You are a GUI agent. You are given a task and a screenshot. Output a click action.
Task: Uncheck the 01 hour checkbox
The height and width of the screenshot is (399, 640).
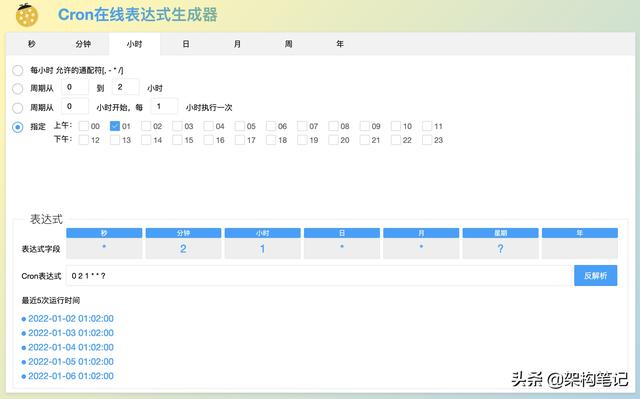coord(115,126)
